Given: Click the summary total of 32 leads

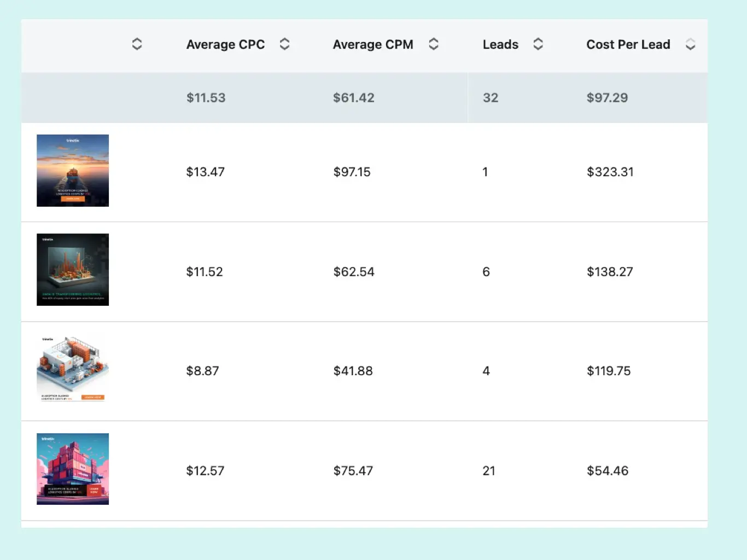Looking at the screenshot, I should click(491, 98).
